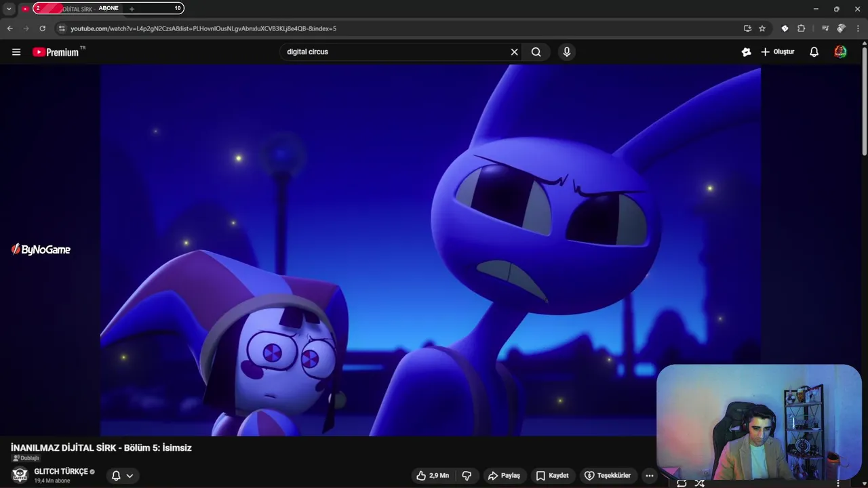Open the YouTube hamburger guide menu

(x=16, y=52)
